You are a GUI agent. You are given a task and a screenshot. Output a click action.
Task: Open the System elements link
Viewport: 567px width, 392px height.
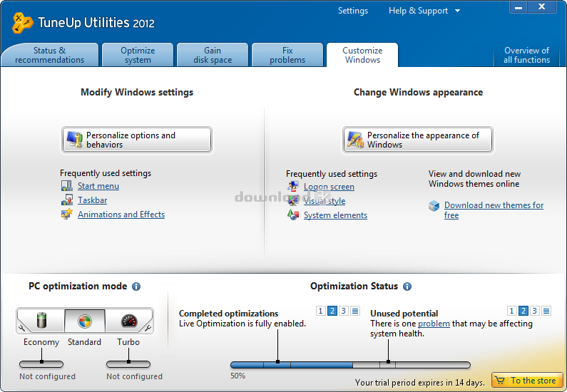pos(336,215)
